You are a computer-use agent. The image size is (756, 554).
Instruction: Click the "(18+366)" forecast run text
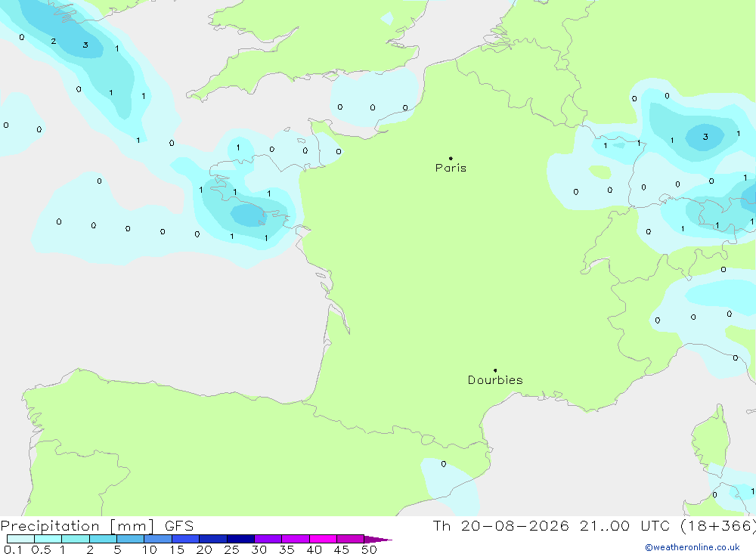tap(718, 526)
